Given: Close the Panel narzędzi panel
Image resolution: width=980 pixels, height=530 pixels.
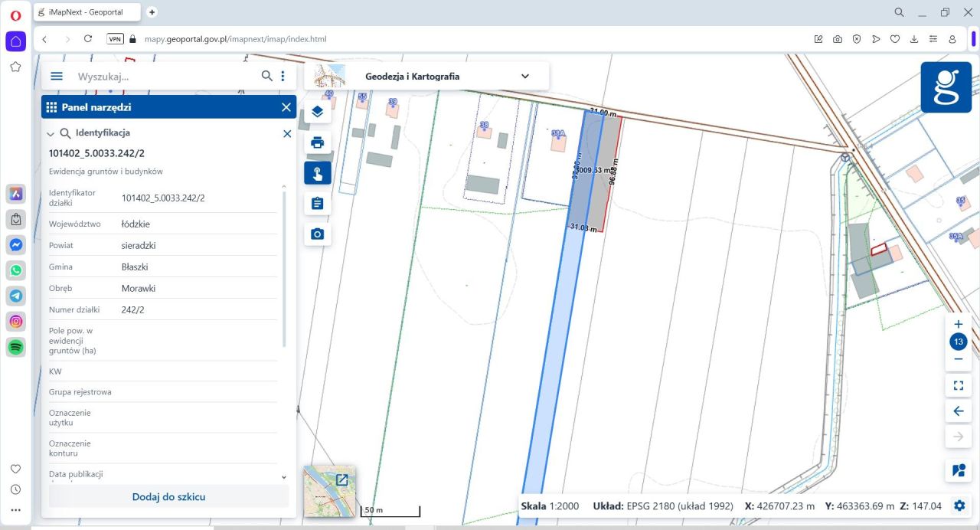Looking at the screenshot, I should pos(286,107).
